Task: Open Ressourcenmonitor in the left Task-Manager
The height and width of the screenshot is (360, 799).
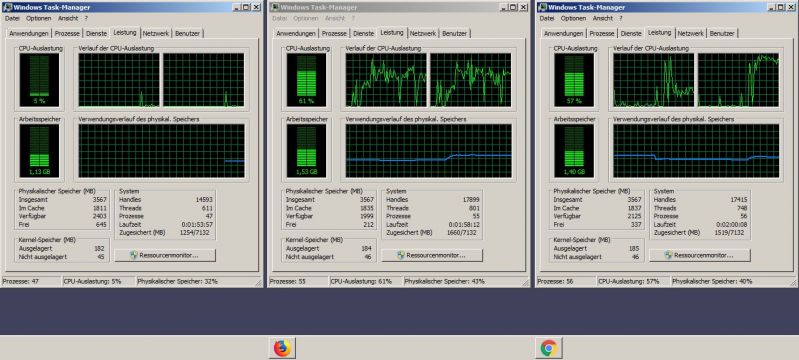Action: 165,255
